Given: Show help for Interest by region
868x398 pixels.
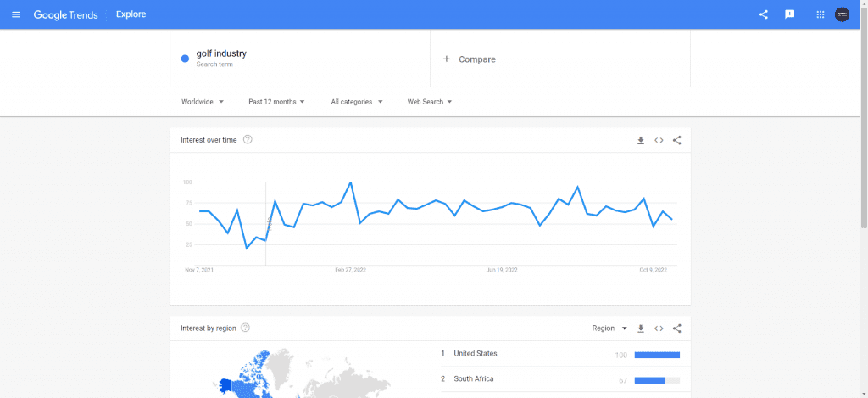Looking at the screenshot, I should (245, 328).
